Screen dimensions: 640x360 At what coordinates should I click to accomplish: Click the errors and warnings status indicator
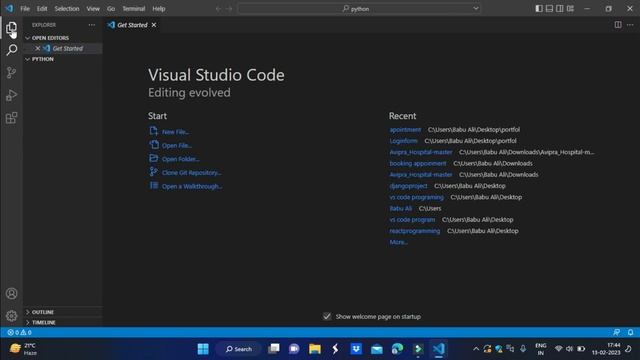click(19, 332)
